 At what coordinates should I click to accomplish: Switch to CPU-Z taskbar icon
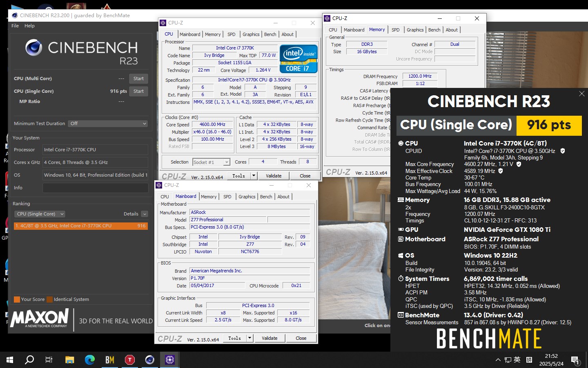click(170, 360)
